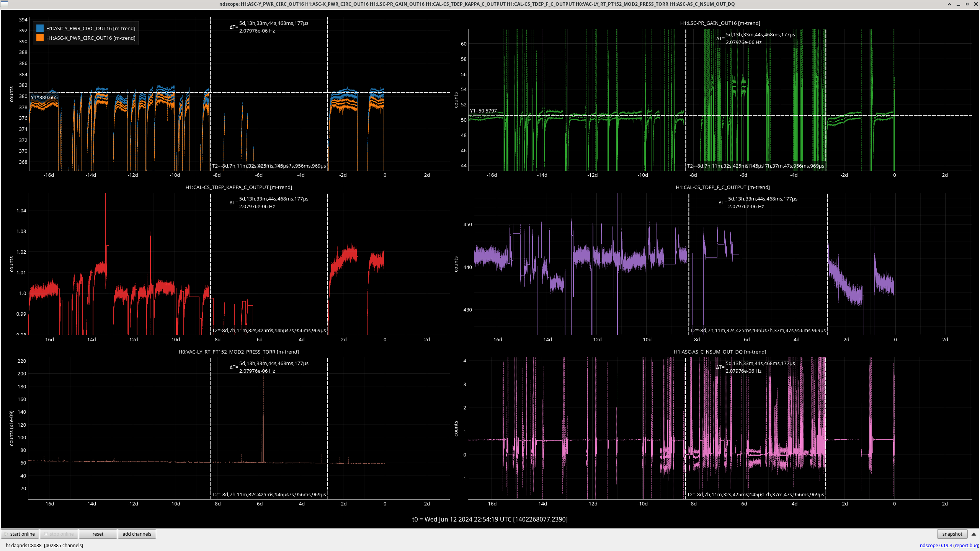The image size is (980, 551).
Task: Expand the panel with the up-arrow beside snapshot
Action: coord(974,534)
